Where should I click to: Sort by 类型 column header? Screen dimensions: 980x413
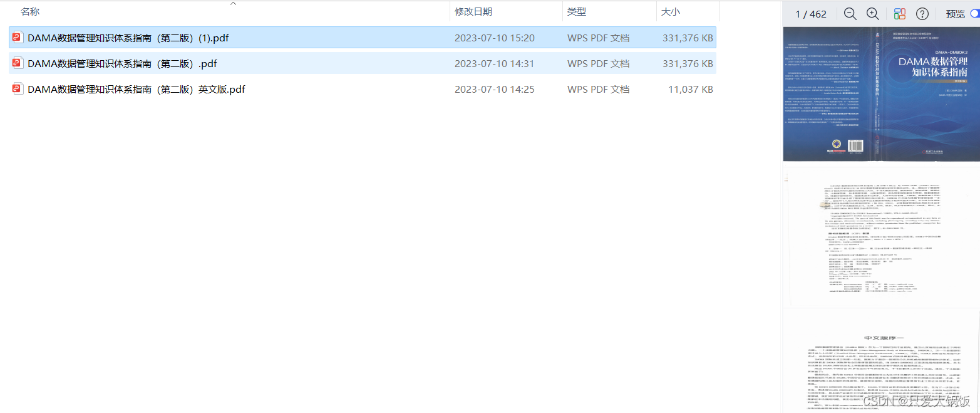click(577, 12)
